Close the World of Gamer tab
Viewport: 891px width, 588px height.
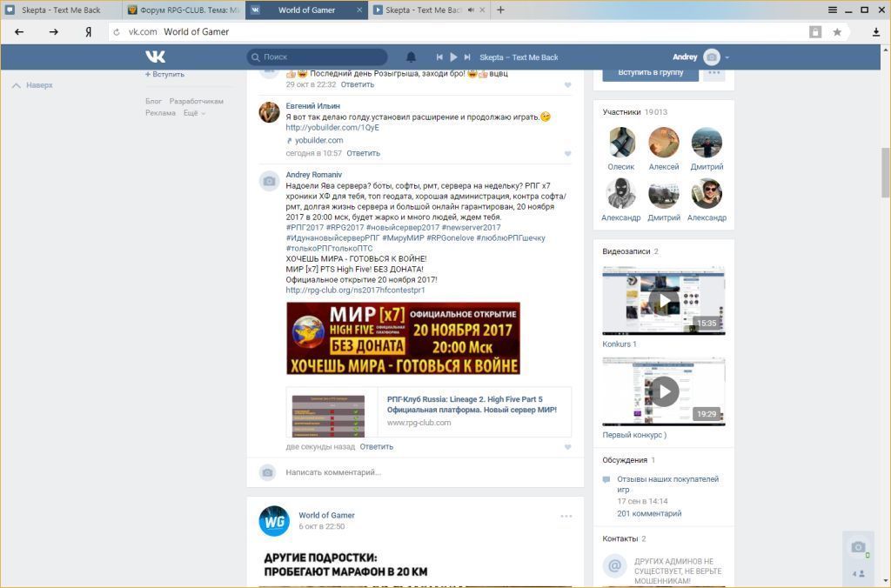[x=359, y=10]
